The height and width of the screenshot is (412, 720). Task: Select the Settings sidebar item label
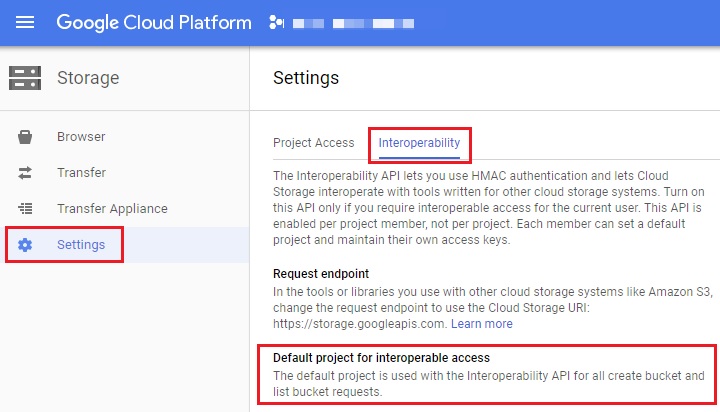pos(81,245)
